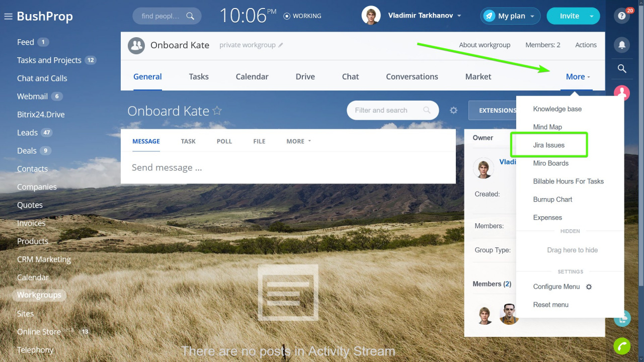
Task: Open Jira Issues from the menu
Action: tap(549, 145)
